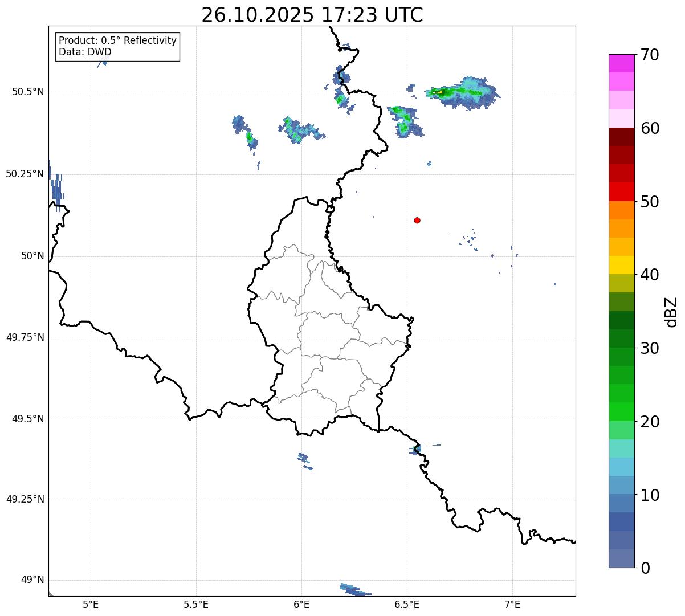Select dark maroon band just below 60

(625, 137)
